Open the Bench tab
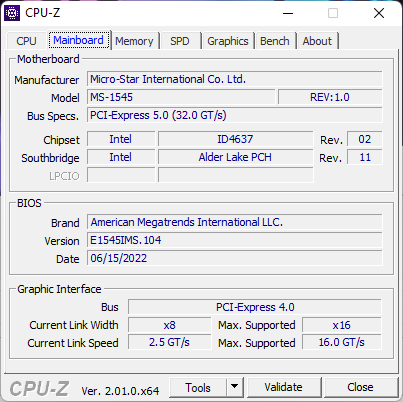Screen dimensions: 403x402 (275, 41)
